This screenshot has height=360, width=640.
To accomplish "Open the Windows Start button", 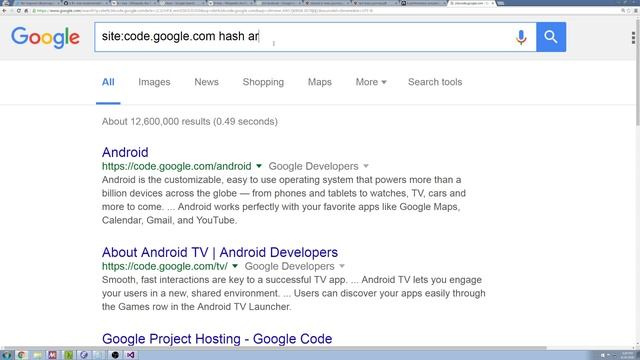I will pyautogui.click(x=7, y=355).
